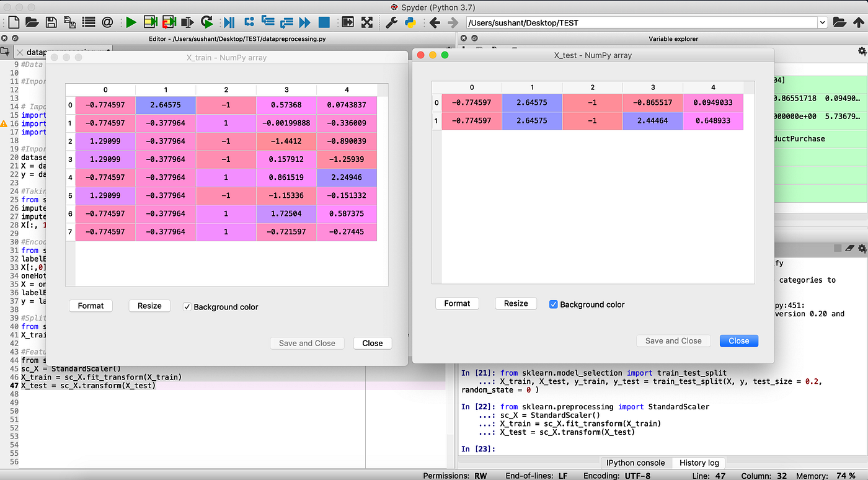The height and width of the screenshot is (480, 868).
Task: Click the Format button in X_test viewer
Action: (x=457, y=303)
